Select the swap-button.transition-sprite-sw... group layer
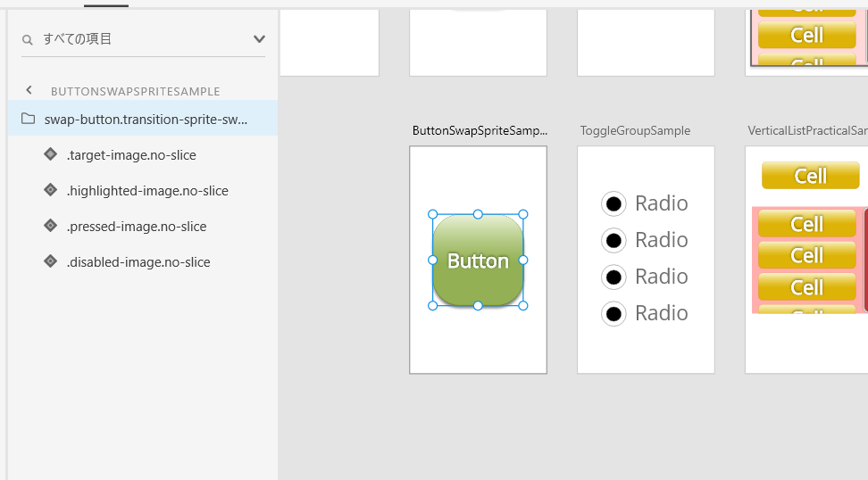This screenshot has width=868, height=480. coord(143,119)
